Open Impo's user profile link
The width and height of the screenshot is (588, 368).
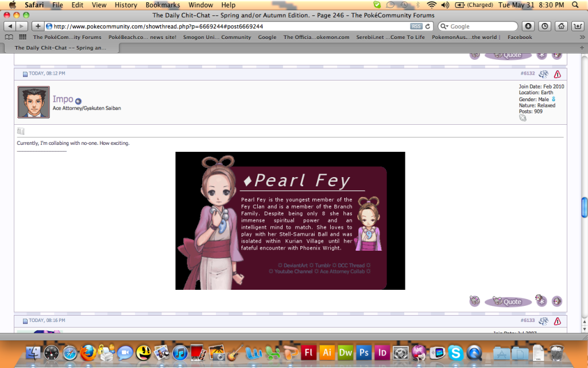(63, 99)
